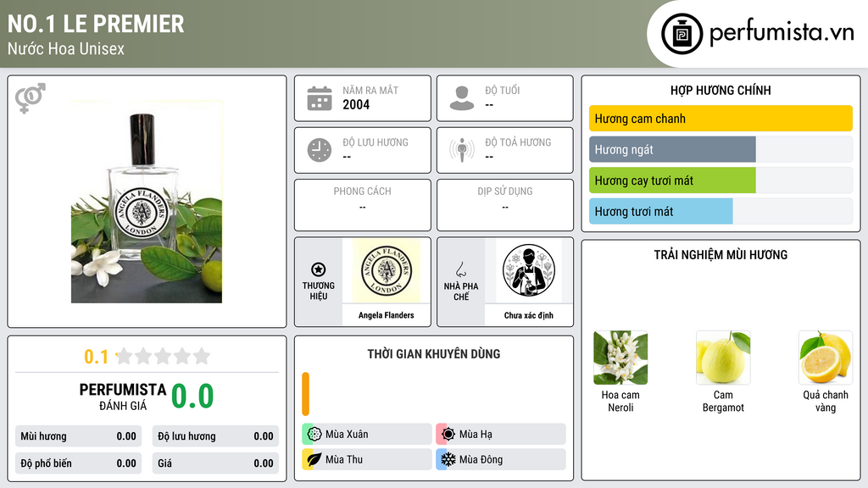Click the Hợp hương chính heading
868x488 pixels.
pyautogui.click(x=721, y=90)
